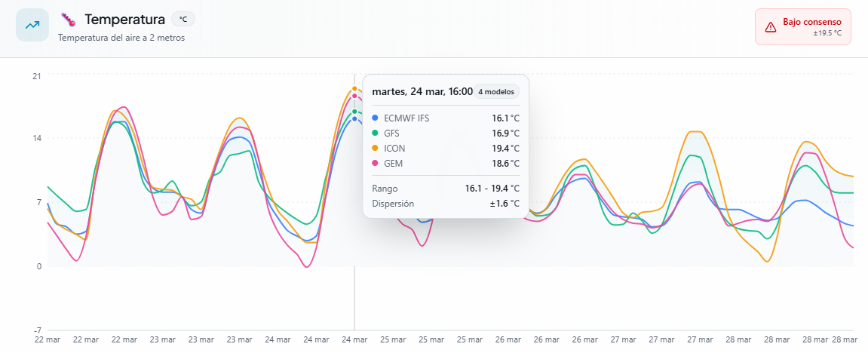Viewport: 868px width, 353px height.
Task: Select the pink GEM data point marker
Action: coord(354,96)
